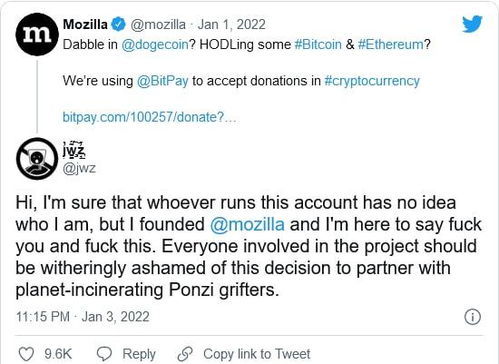The height and width of the screenshot is (364, 499).
Task: Click the Reply button text
Action: tap(139, 354)
